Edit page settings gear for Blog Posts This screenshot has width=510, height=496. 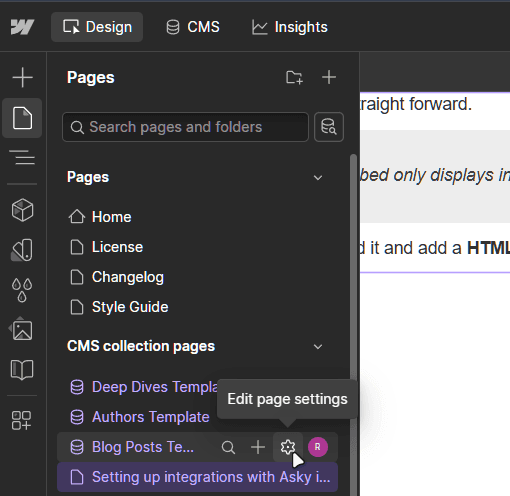pyautogui.click(x=288, y=447)
